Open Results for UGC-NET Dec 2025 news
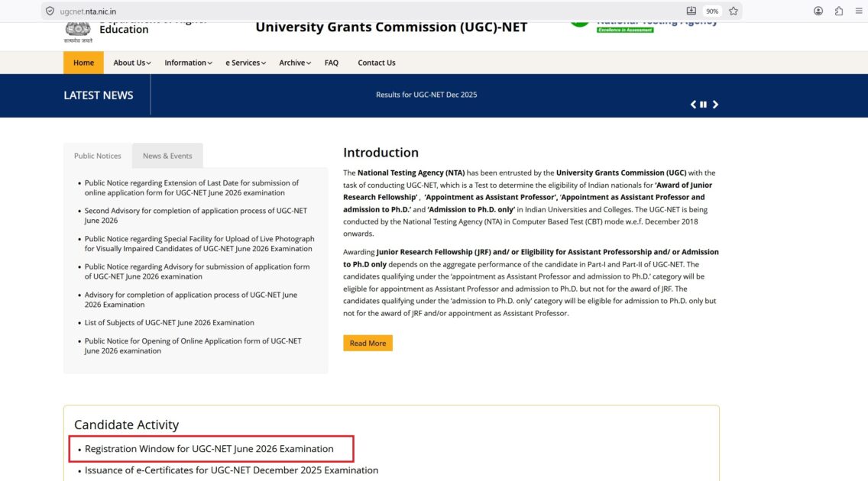 [426, 95]
